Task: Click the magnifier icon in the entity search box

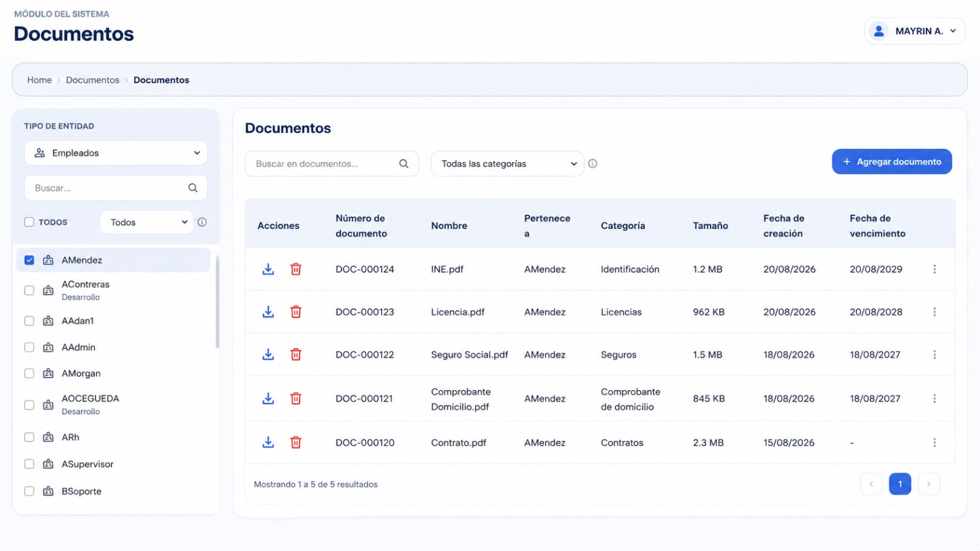Action: coord(193,188)
